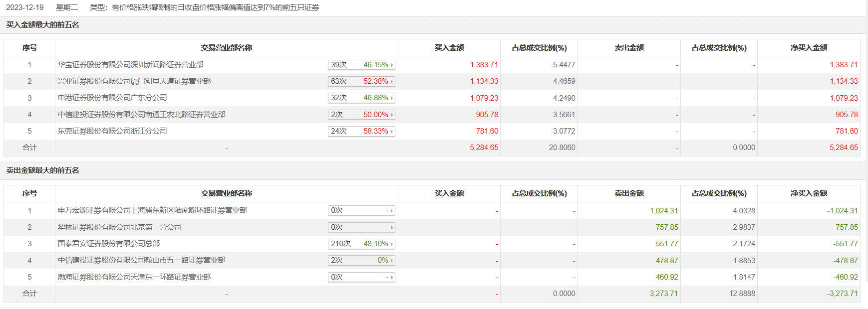
Task: Select 渤海证券 天津东一环路证券营业部 link
Action: coord(134,277)
